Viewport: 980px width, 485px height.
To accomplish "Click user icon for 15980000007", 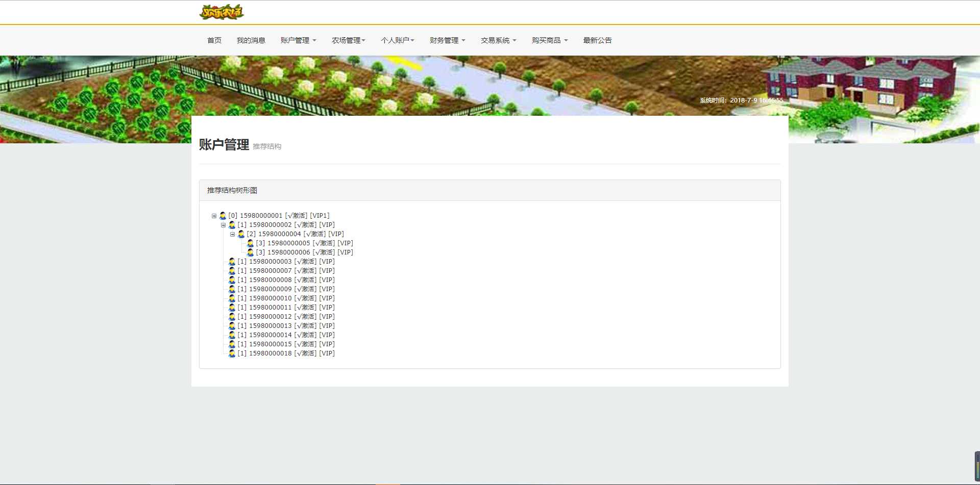I will point(232,271).
